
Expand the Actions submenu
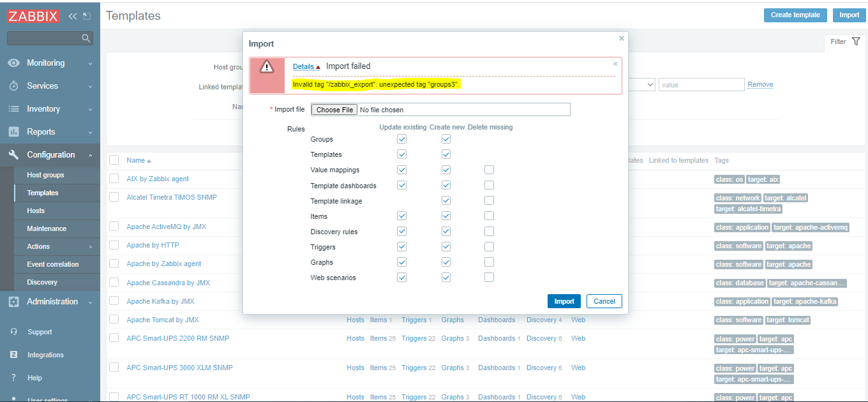click(x=90, y=246)
